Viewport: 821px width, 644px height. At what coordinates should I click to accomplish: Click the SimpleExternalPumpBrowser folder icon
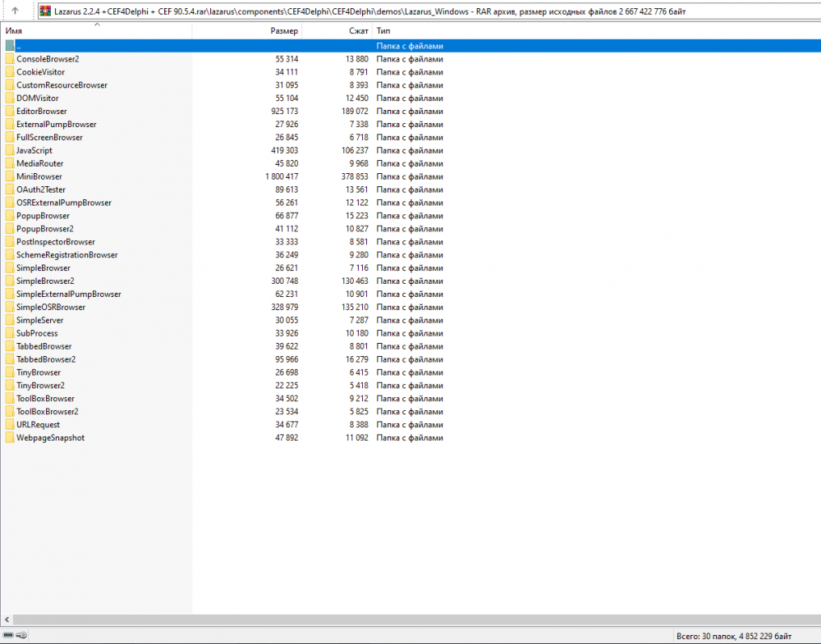pyautogui.click(x=10, y=295)
